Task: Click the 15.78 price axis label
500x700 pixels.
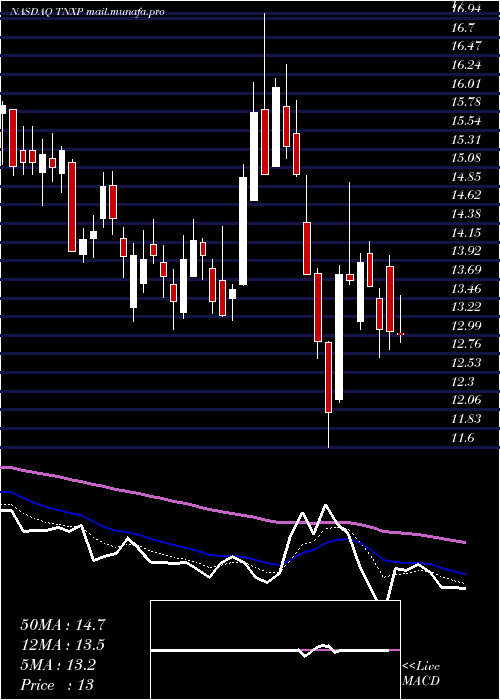Action: [x=467, y=102]
